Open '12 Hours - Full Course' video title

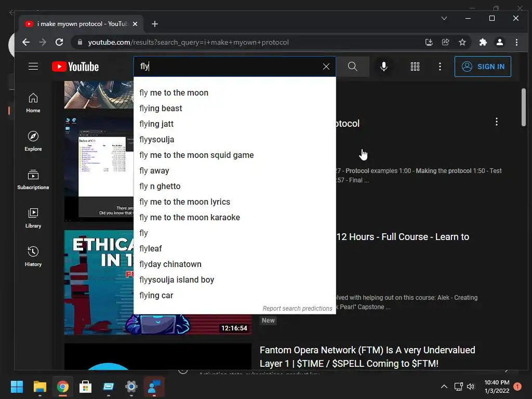(403, 237)
